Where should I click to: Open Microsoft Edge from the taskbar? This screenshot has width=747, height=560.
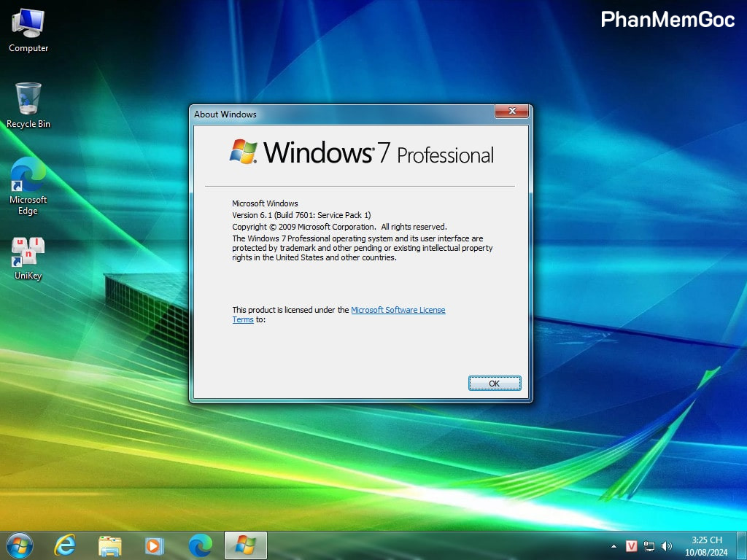200,545
